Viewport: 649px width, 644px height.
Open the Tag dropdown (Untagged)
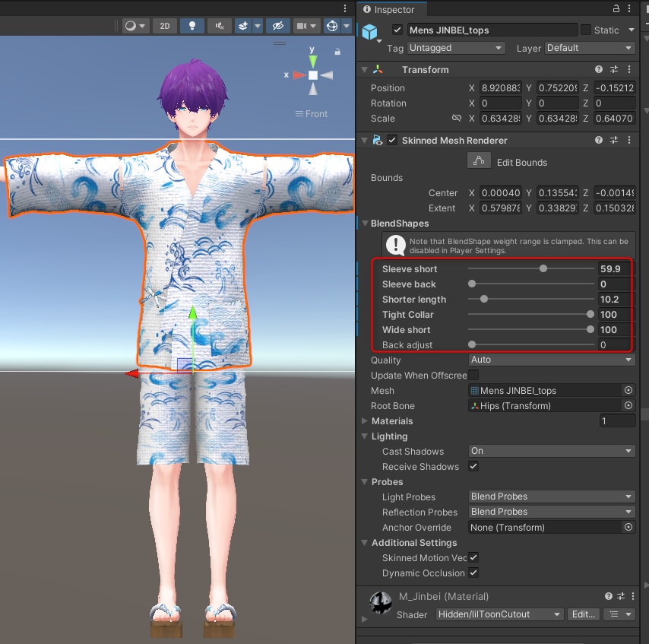457,48
